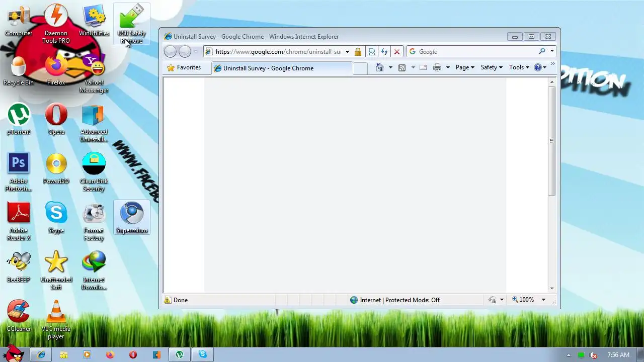644x362 pixels.
Task: Select the WinUtilities desktop icon
Action: 94,21
